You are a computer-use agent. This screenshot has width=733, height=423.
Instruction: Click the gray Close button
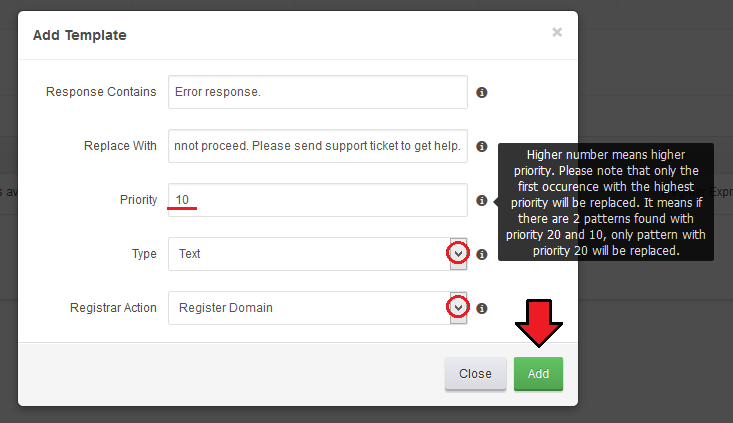[x=475, y=374]
